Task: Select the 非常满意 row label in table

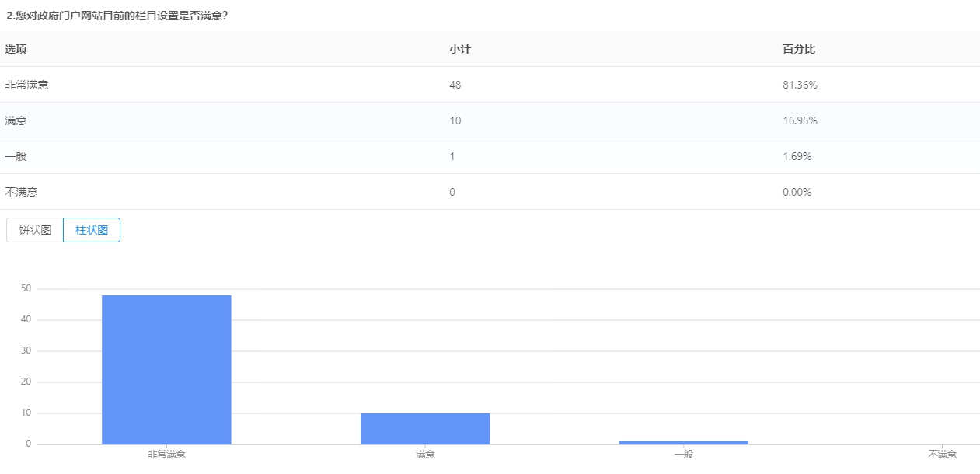Action: pos(27,85)
